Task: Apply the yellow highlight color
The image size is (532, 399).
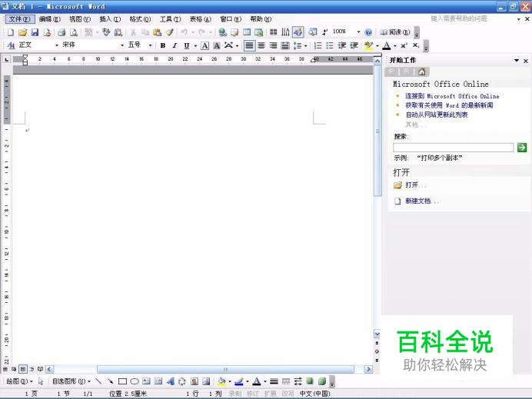Action: 368,45
